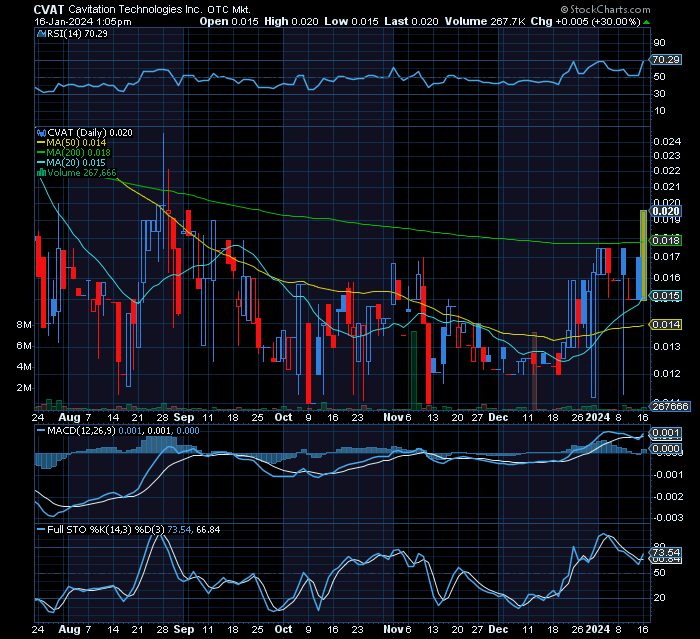Click the Open 0.015 value
Screen dimensions: 700x639
click(x=229, y=21)
